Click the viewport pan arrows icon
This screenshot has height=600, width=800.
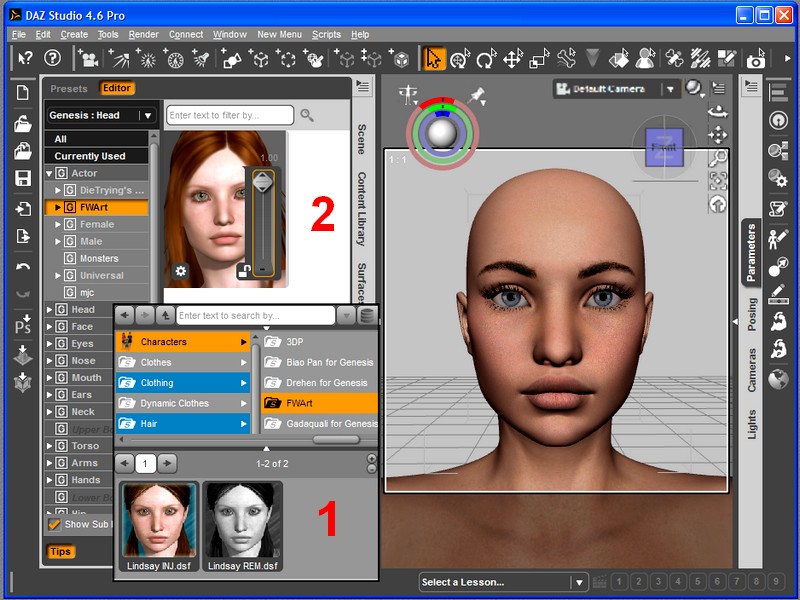[718, 135]
